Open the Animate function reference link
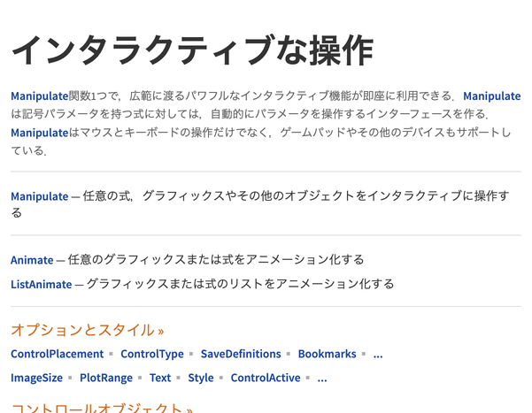 (32, 260)
